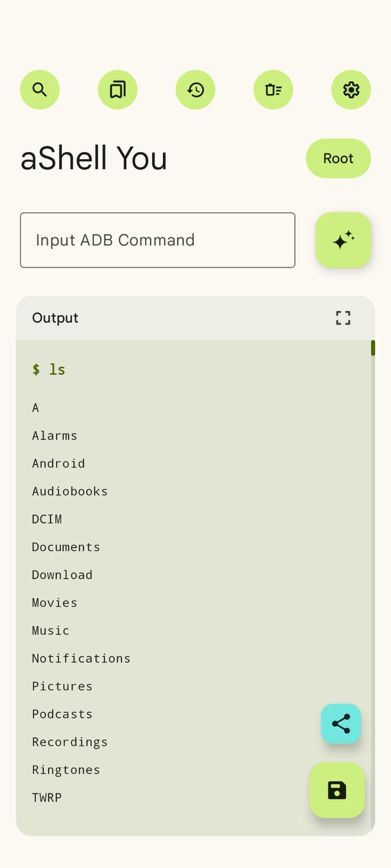
Task: Click the output panel scrollbar
Action: coord(373,348)
